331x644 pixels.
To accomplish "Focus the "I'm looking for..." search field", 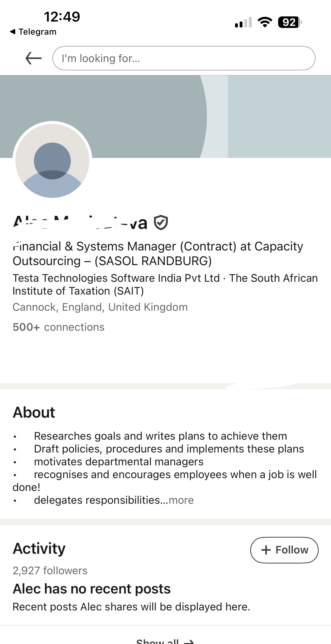I will point(184,58).
